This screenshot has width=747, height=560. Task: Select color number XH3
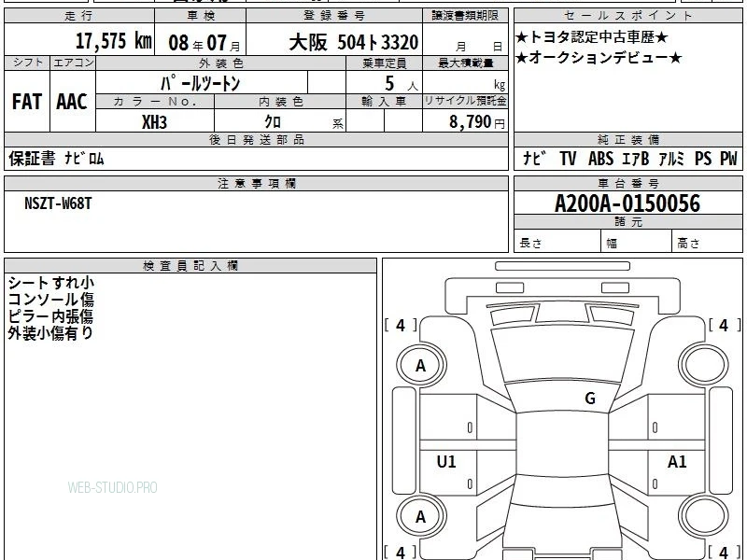(x=154, y=122)
